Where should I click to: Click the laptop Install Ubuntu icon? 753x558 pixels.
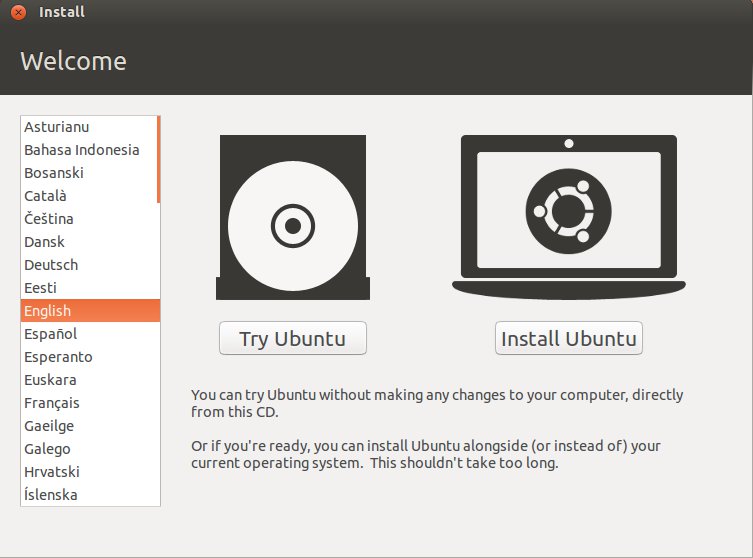[x=569, y=217]
